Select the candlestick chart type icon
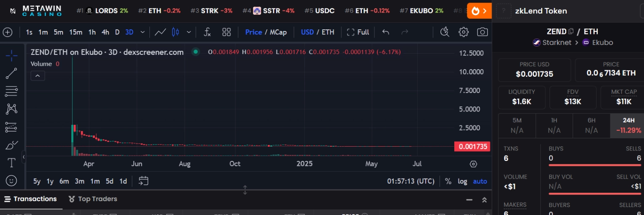644x215 pixels. pyautogui.click(x=175, y=32)
